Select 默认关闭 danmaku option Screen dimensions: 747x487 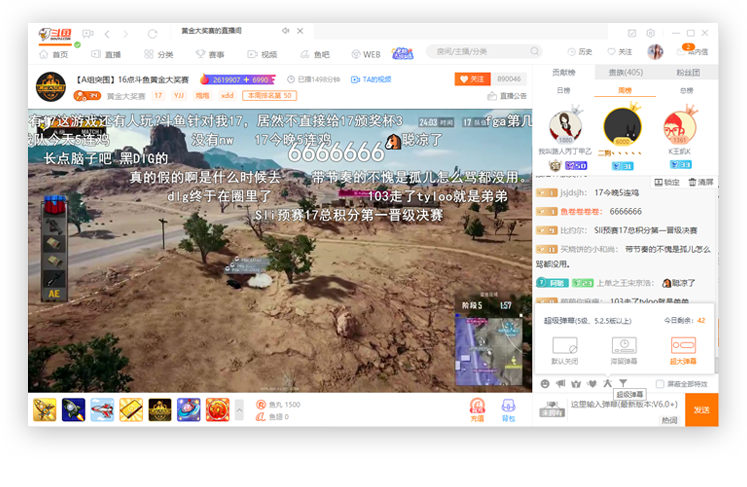tap(565, 350)
